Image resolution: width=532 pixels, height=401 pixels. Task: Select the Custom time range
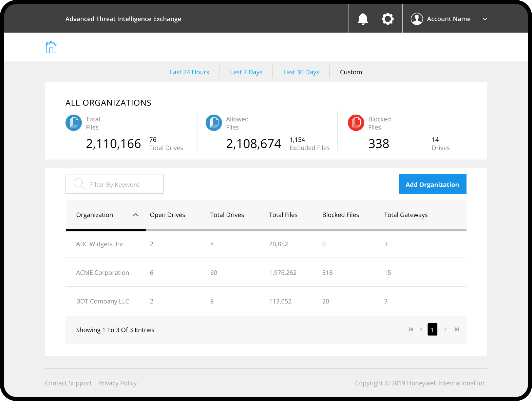pyautogui.click(x=351, y=72)
